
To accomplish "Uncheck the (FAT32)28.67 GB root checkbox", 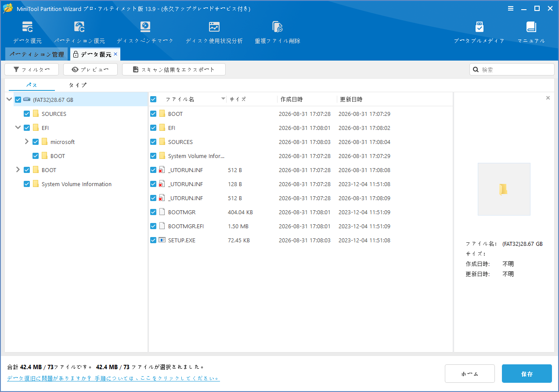I will click(x=18, y=100).
